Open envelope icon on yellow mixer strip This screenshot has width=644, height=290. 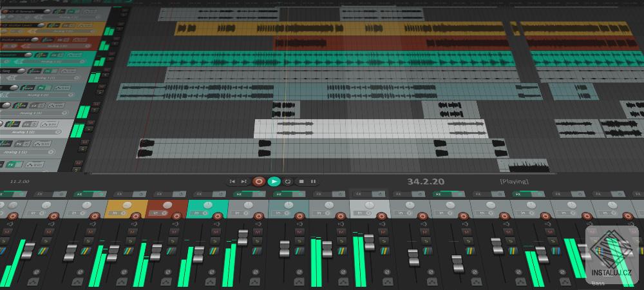click(x=122, y=282)
